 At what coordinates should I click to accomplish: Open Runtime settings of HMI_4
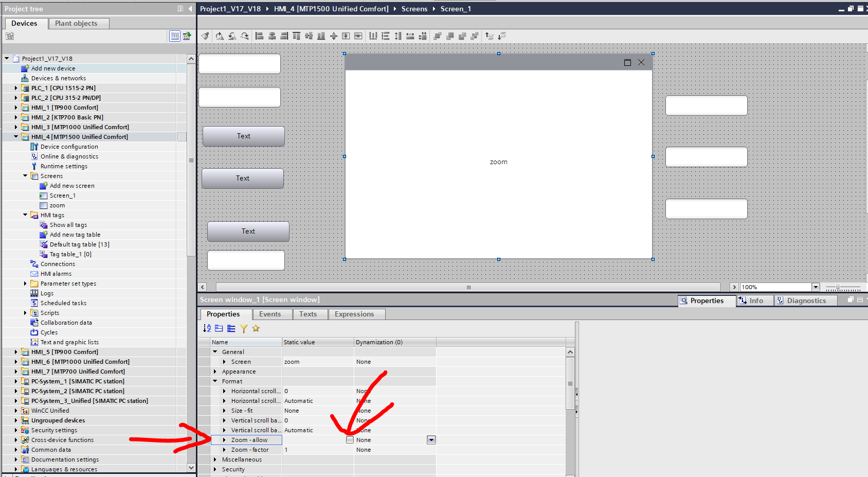pos(64,166)
